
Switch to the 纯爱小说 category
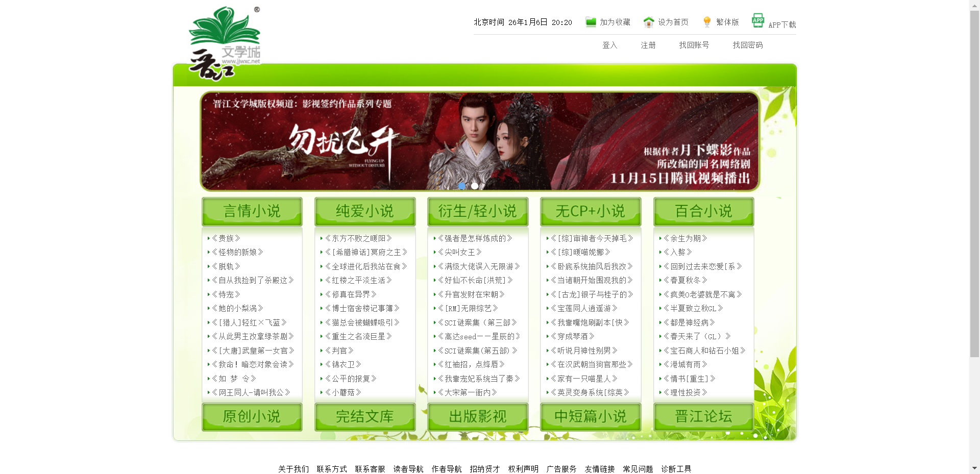pyautogui.click(x=364, y=211)
